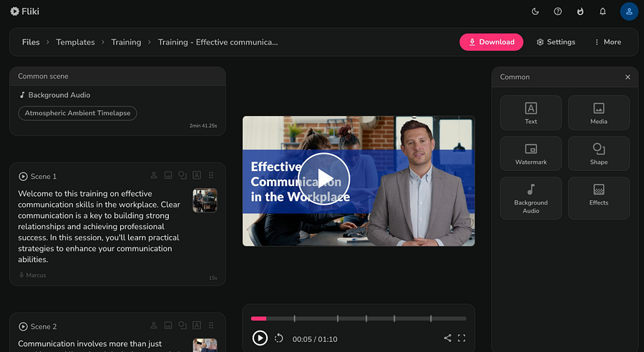
Task: Open Scene 2 media thumbnail
Action: [205, 345]
